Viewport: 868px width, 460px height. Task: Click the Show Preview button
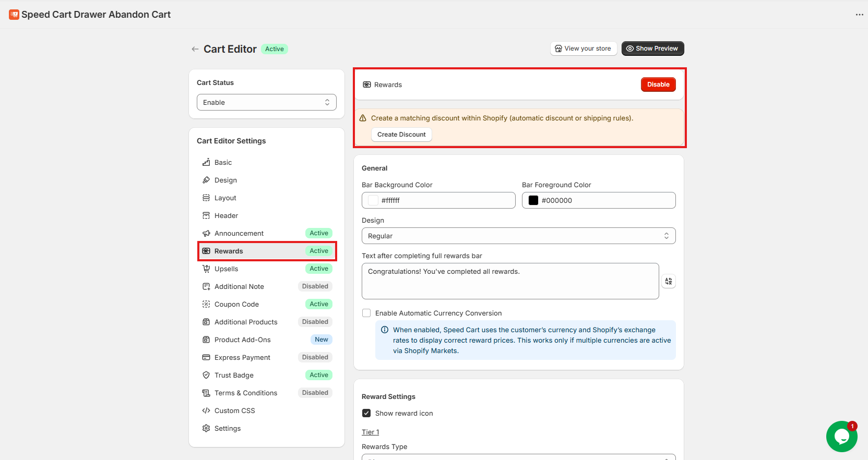652,49
